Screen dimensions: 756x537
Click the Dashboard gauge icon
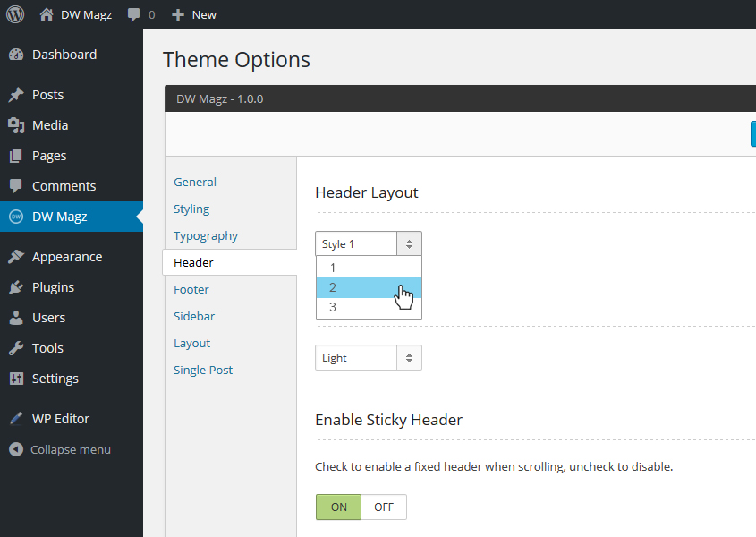tap(16, 55)
